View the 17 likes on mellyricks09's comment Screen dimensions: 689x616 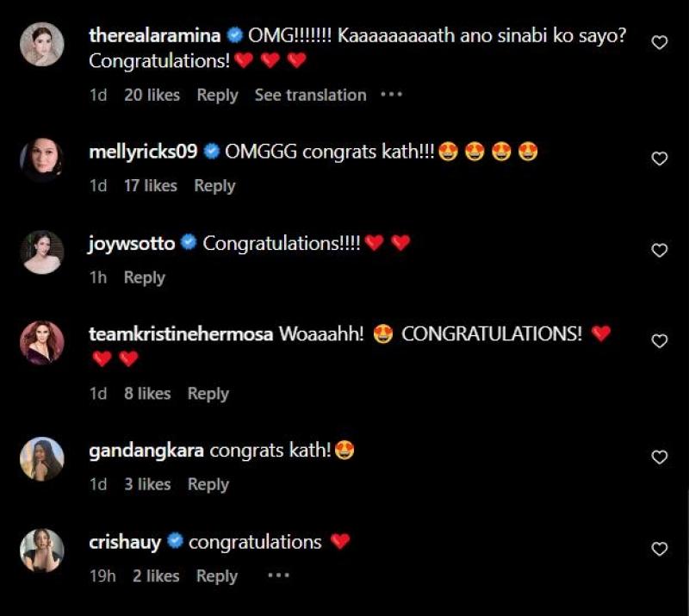tap(150, 185)
